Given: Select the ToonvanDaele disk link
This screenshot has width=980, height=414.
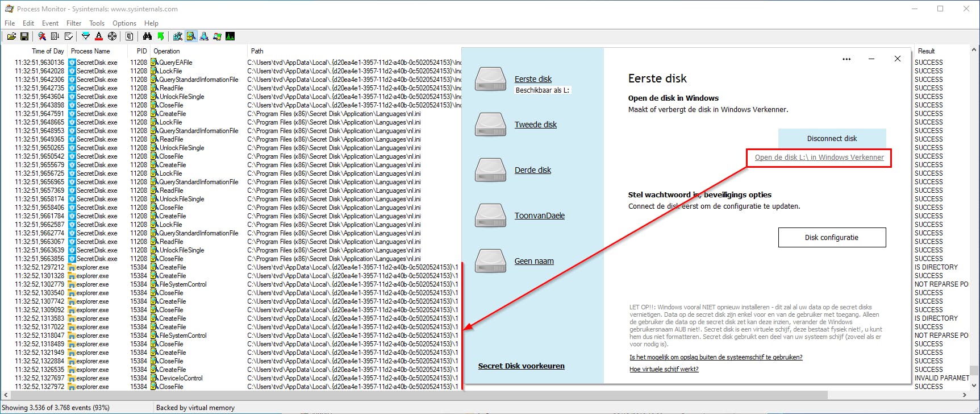Looking at the screenshot, I should (540, 216).
